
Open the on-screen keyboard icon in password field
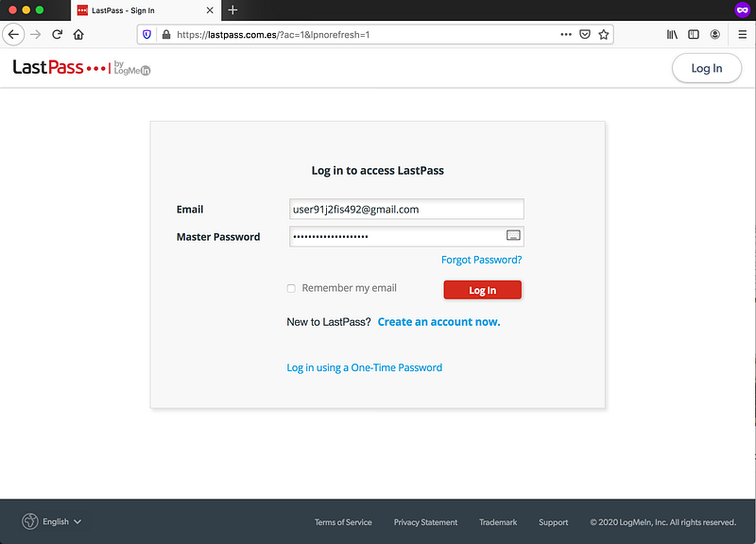[x=511, y=235]
